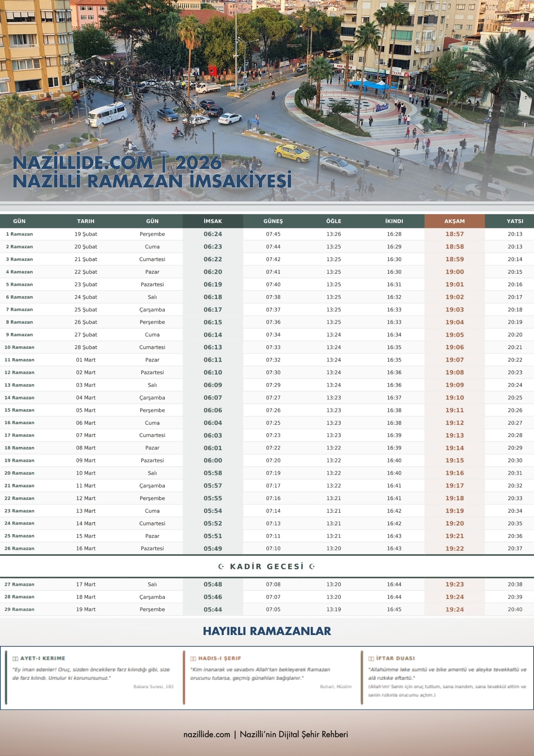Select the AKŞAM column header
The height and width of the screenshot is (756, 534).
[454, 221]
